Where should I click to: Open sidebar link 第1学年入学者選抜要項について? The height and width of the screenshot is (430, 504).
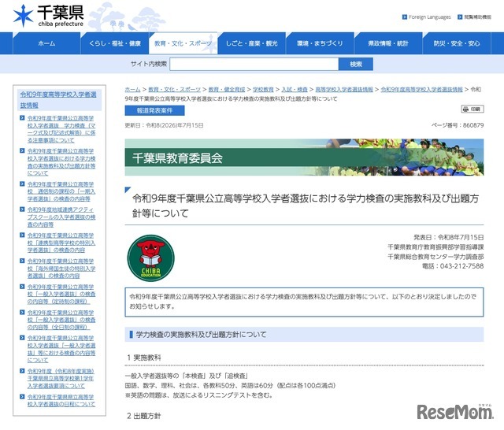pyautogui.click(x=61, y=378)
